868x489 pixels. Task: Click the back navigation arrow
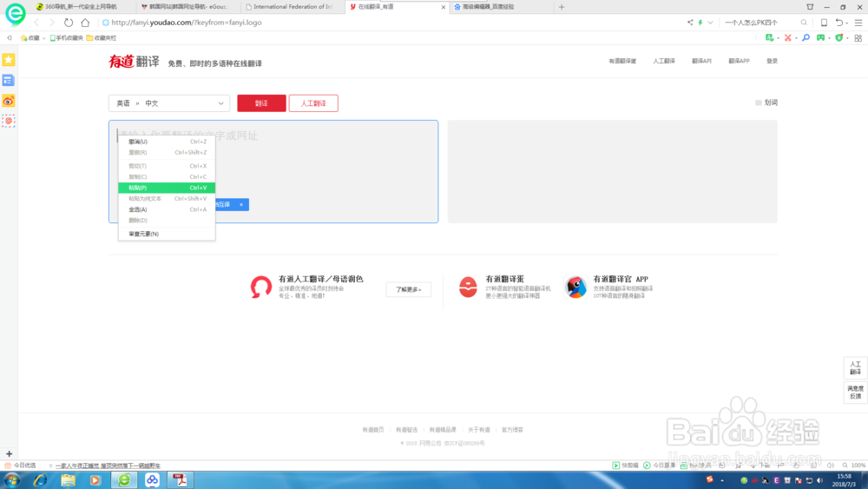[x=36, y=23]
